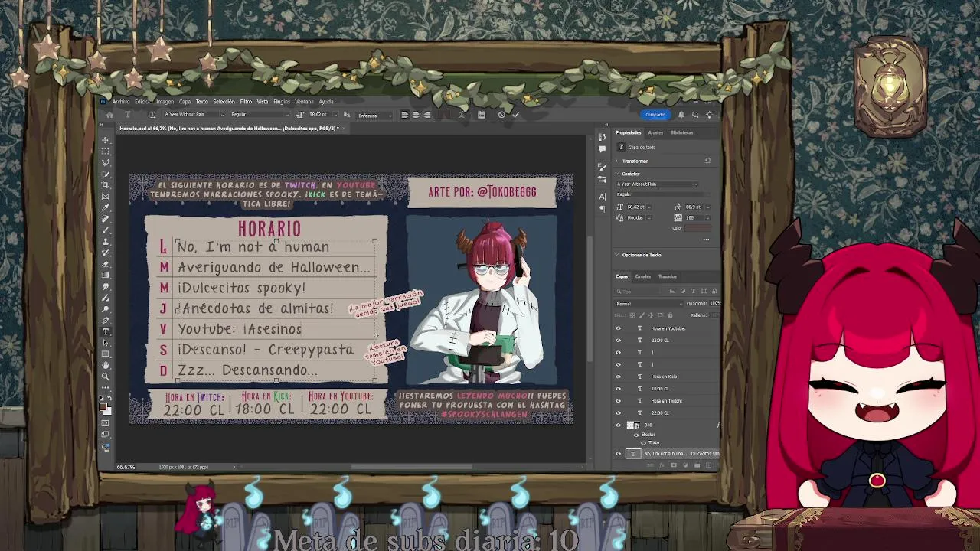980x551 pixels.
Task: Select the Horario.psd document tab
Action: pyautogui.click(x=230, y=128)
